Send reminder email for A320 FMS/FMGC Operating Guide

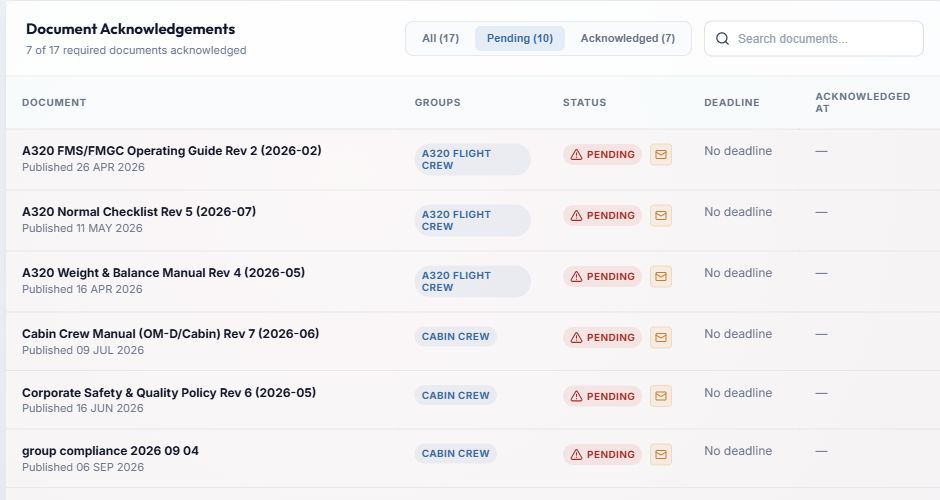[661, 155]
